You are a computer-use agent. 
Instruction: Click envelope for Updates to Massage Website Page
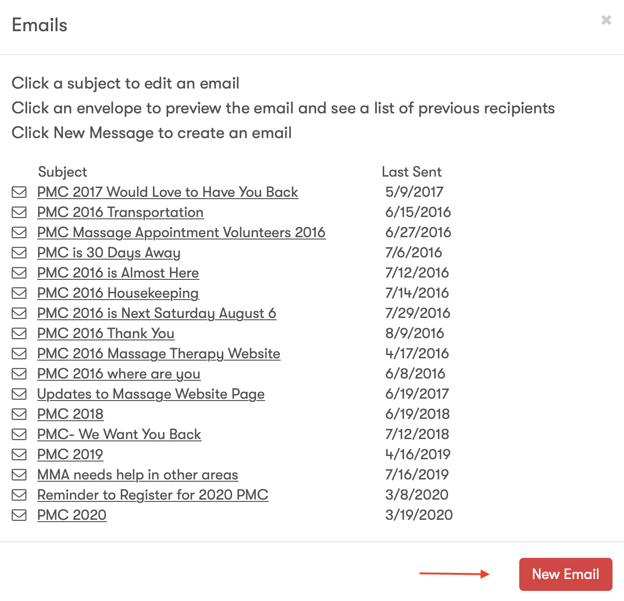coord(19,394)
